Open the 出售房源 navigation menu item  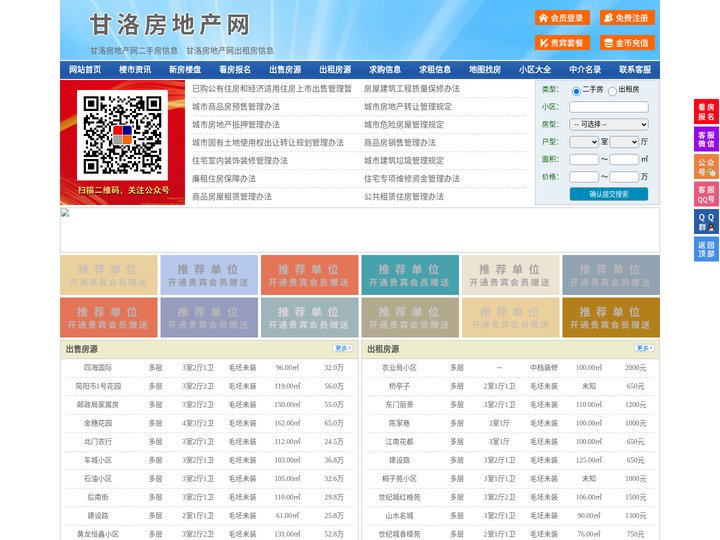(285, 70)
